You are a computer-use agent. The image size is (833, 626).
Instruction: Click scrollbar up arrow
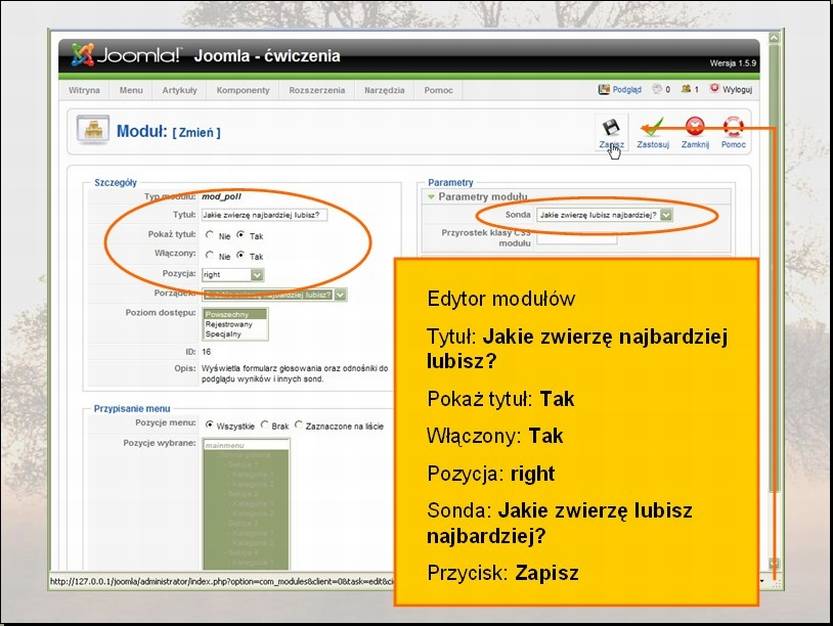coord(774,38)
